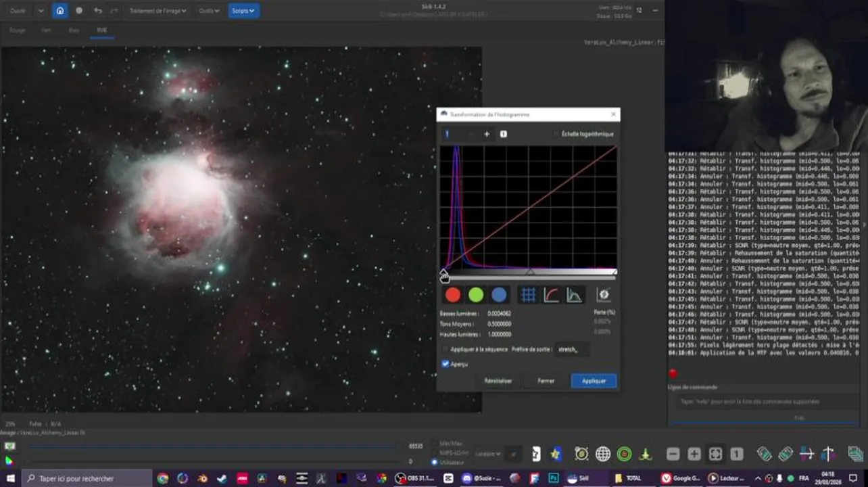
Task: Redo the last operation in Siril
Action: click(x=116, y=11)
